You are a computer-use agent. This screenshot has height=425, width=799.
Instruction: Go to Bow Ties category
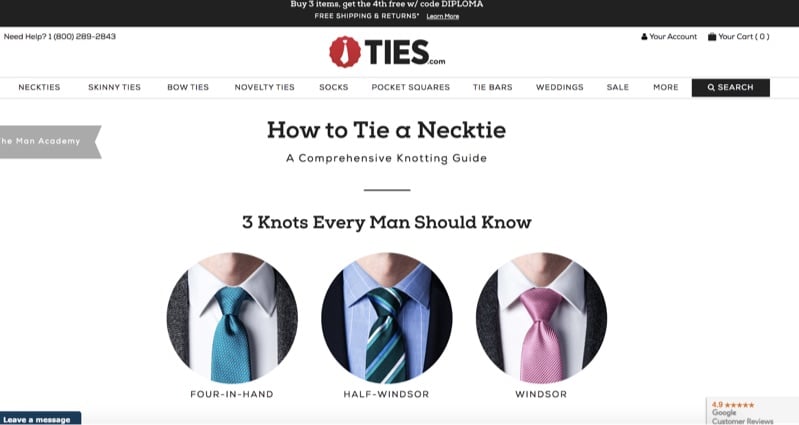[x=188, y=87]
